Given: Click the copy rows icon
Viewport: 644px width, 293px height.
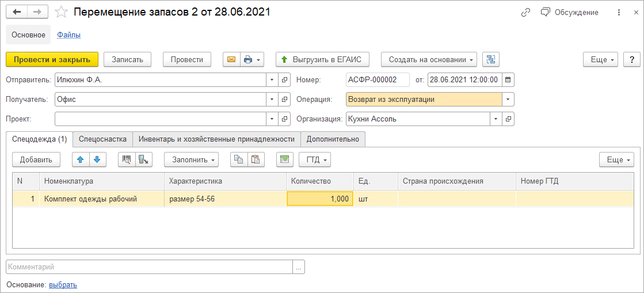Looking at the screenshot, I should click(x=239, y=159).
